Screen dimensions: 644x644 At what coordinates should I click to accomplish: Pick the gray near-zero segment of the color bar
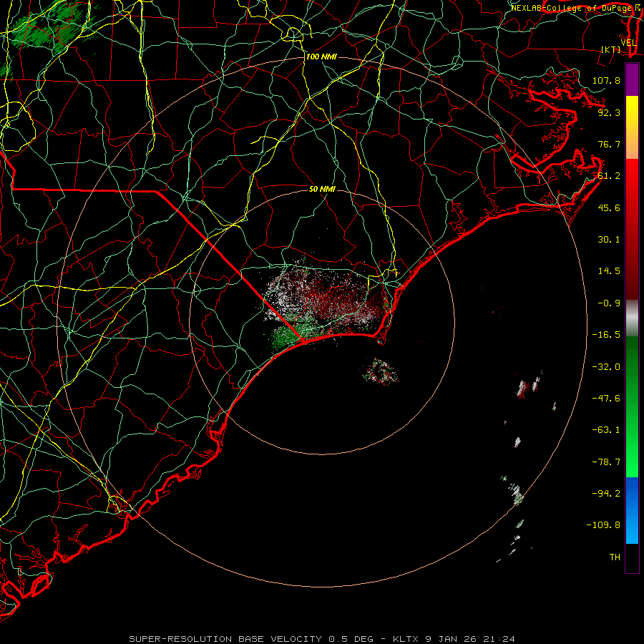click(x=632, y=318)
